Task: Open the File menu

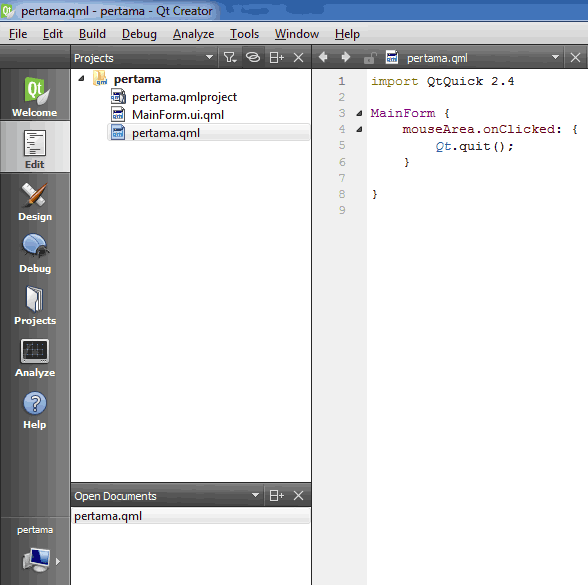Action: click(x=18, y=34)
